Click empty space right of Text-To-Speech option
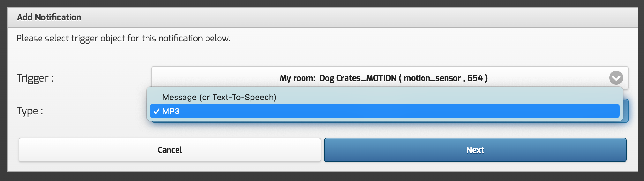 click(447, 97)
